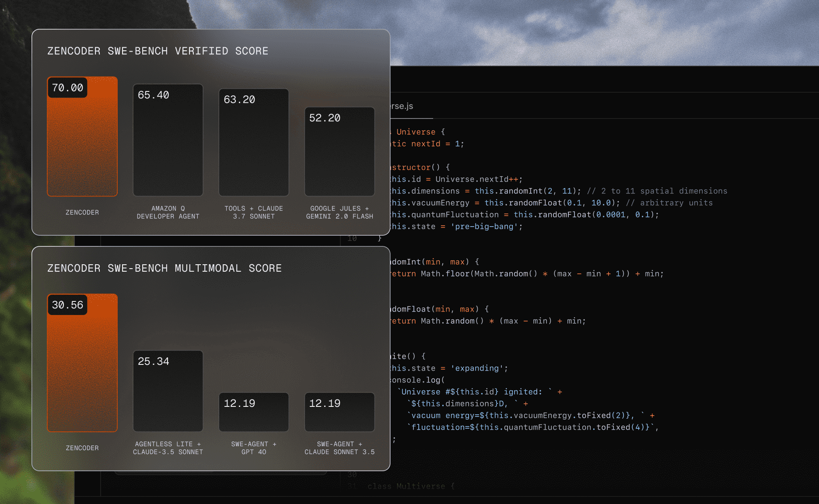819x504 pixels.
Task: Click line number 30 in the editor gutter
Action: (x=352, y=474)
